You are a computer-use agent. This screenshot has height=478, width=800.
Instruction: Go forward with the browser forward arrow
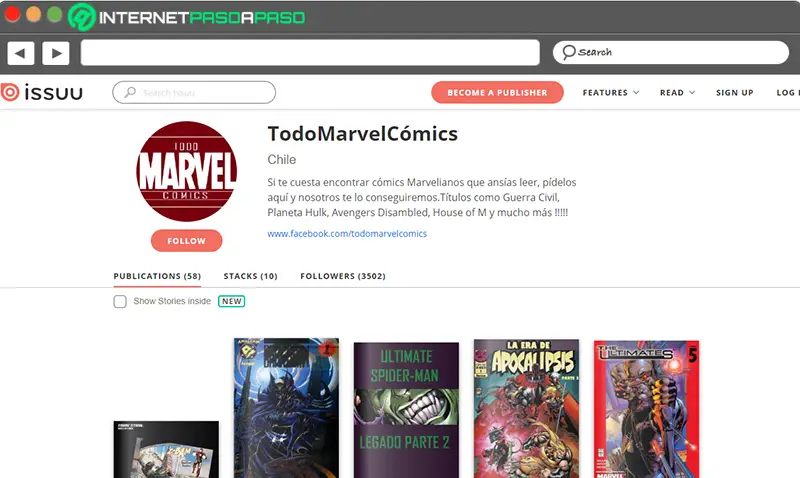[x=56, y=53]
